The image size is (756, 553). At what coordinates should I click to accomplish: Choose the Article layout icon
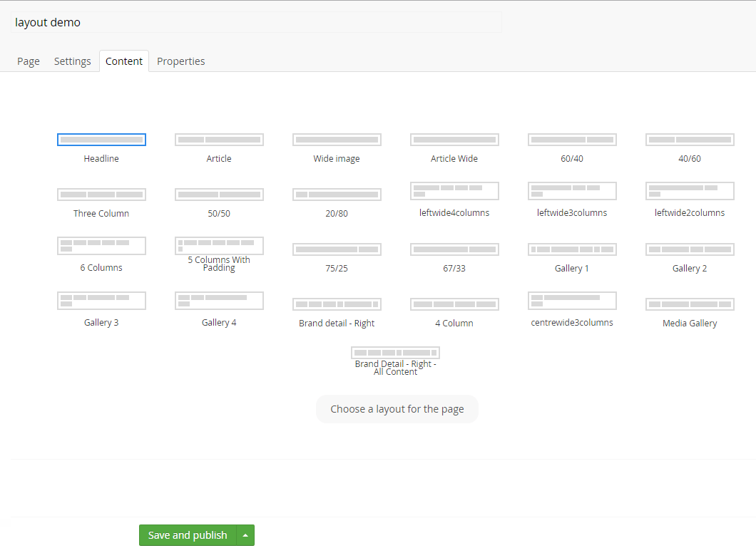(219, 140)
